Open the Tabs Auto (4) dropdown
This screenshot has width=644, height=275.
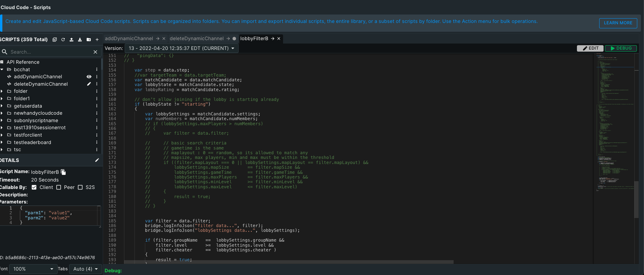(86, 269)
